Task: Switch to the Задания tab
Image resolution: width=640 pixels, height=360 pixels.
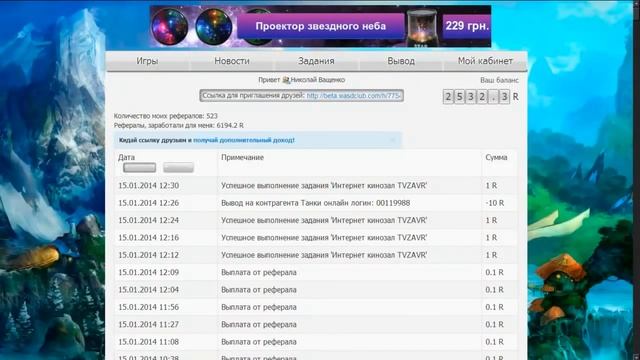Action: click(x=316, y=61)
